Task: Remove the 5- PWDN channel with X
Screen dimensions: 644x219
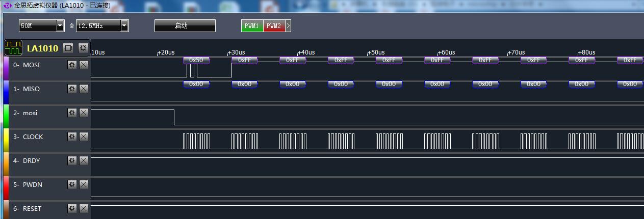Action: [84, 184]
